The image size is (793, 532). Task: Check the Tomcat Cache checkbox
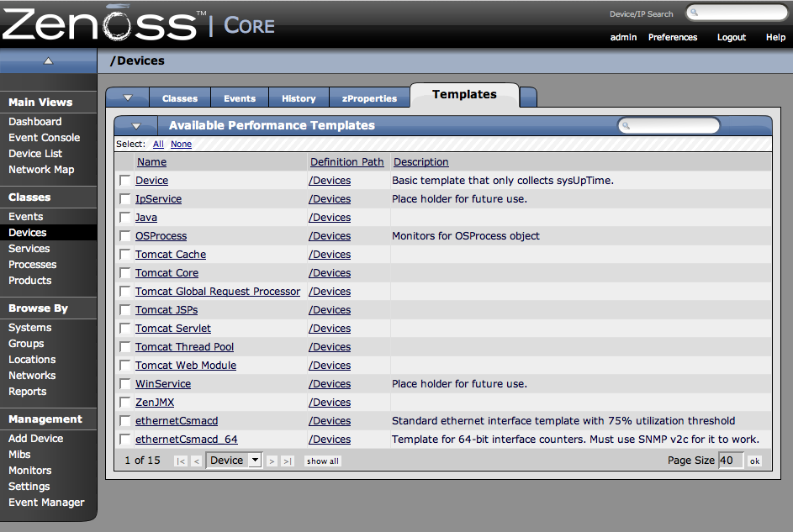point(125,254)
